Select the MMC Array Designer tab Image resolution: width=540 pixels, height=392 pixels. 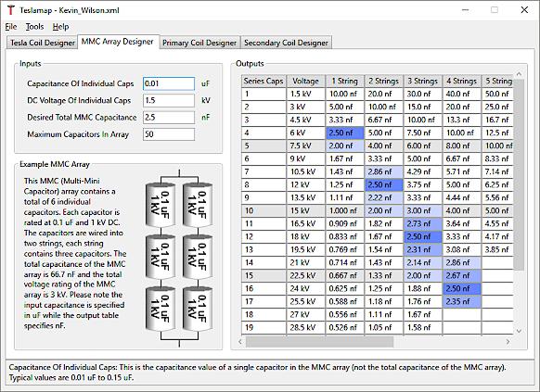(x=118, y=42)
